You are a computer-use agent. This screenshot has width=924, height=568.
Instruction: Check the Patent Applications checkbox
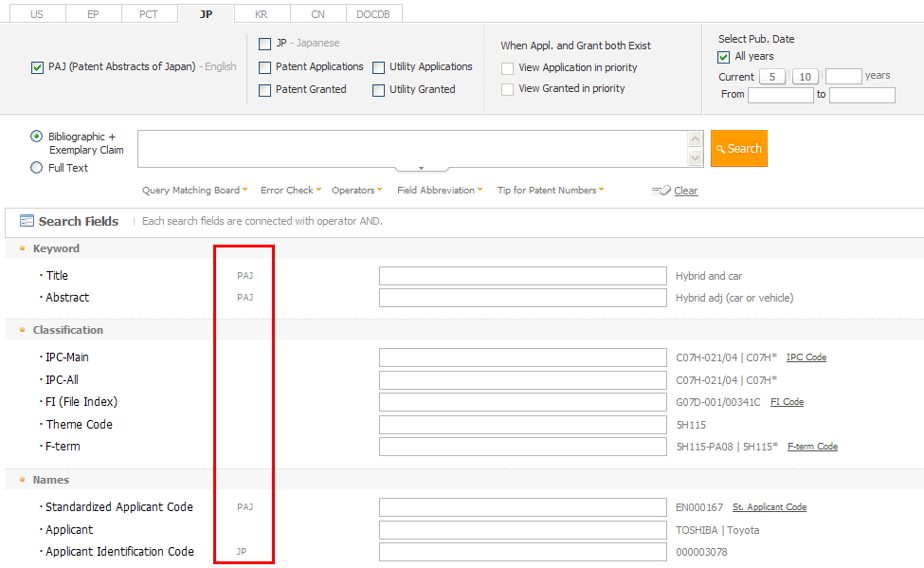264,67
